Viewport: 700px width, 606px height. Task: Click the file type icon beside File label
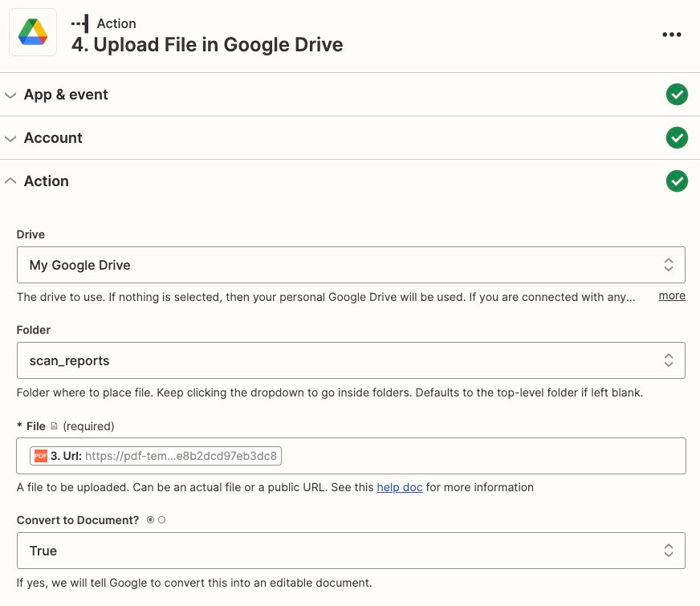pos(54,426)
